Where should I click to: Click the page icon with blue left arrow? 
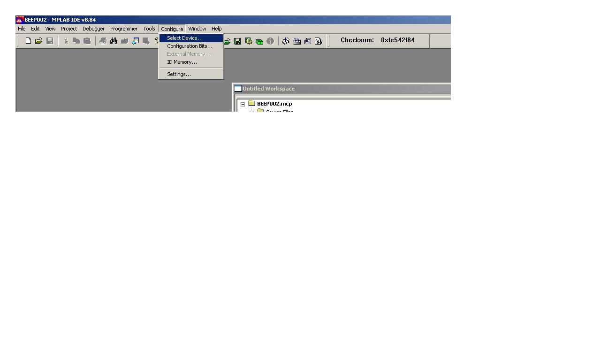pos(135,41)
